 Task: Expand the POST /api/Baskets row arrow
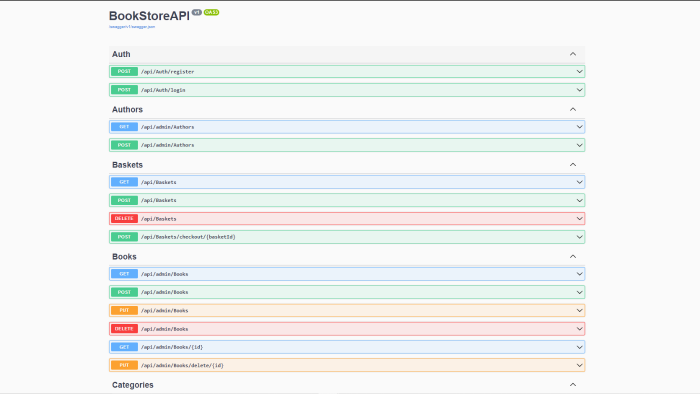(x=579, y=200)
